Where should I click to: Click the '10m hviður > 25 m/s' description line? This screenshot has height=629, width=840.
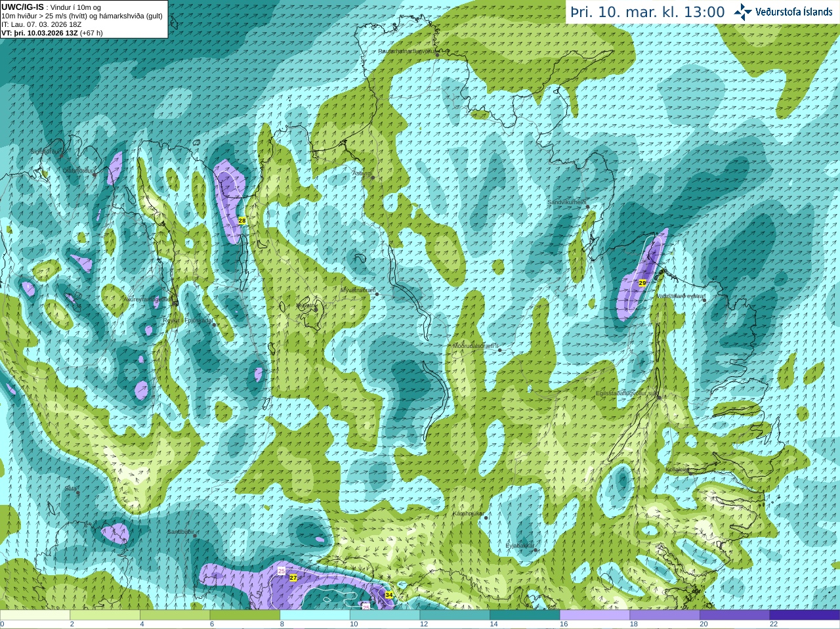[x=82, y=16]
